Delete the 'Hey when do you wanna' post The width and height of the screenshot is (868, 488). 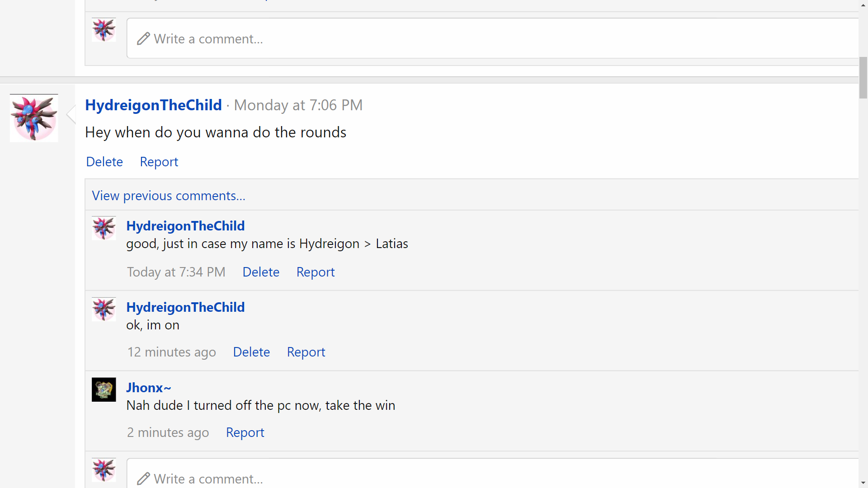coord(104,162)
